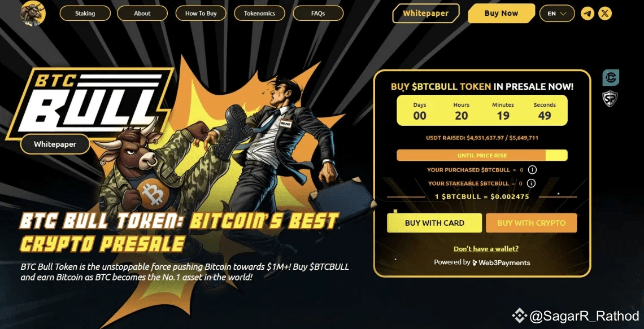Open the How To Buy page

[201, 14]
